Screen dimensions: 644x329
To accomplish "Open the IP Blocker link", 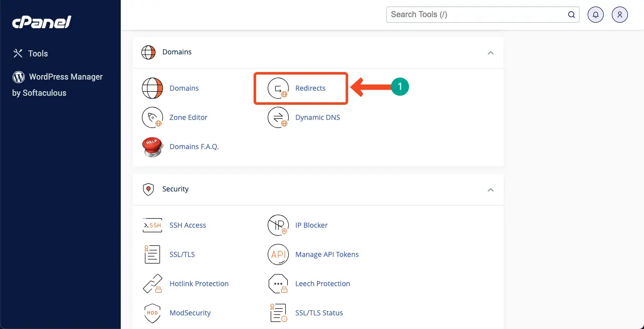I will (311, 225).
